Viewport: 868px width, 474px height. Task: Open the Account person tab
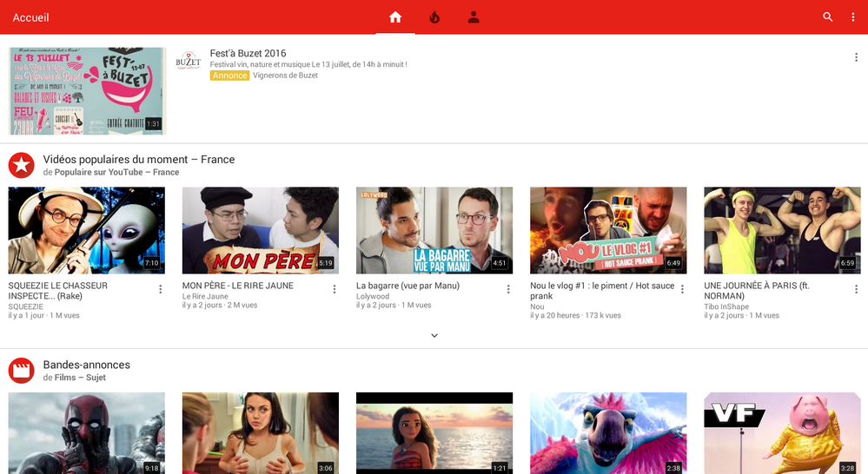[x=474, y=17]
